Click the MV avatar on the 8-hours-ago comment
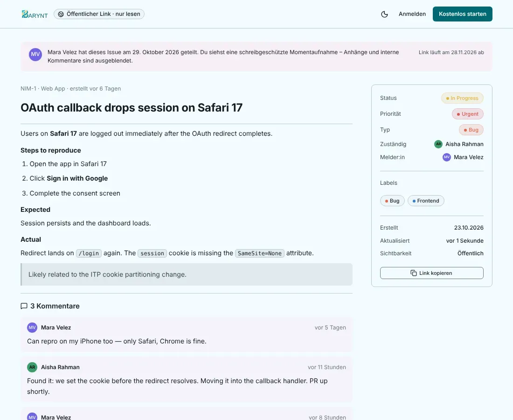This screenshot has height=420, width=513. (32, 417)
